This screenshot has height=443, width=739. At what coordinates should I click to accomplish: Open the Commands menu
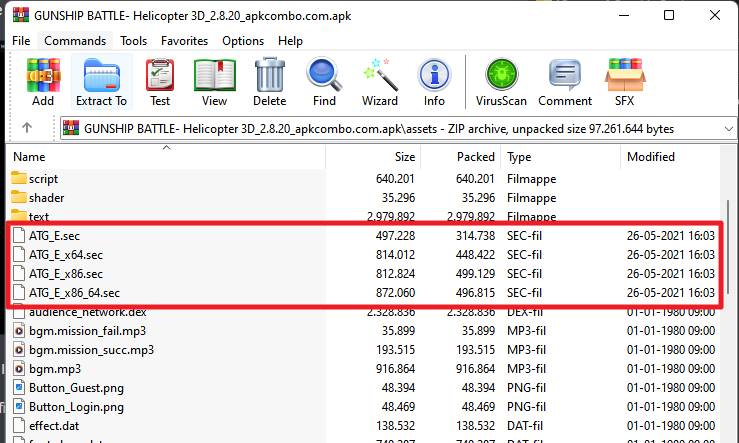click(x=75, y=41)
